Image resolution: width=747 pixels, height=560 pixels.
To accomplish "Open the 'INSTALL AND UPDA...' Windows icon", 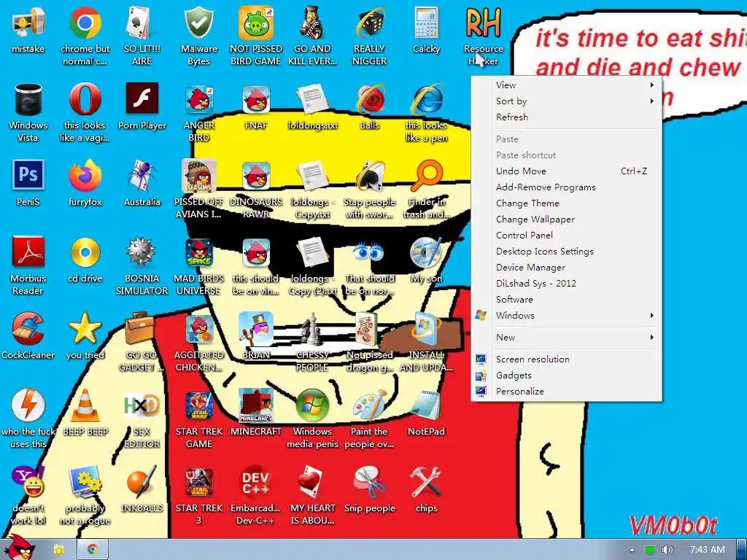I will (x=426, y=329).
